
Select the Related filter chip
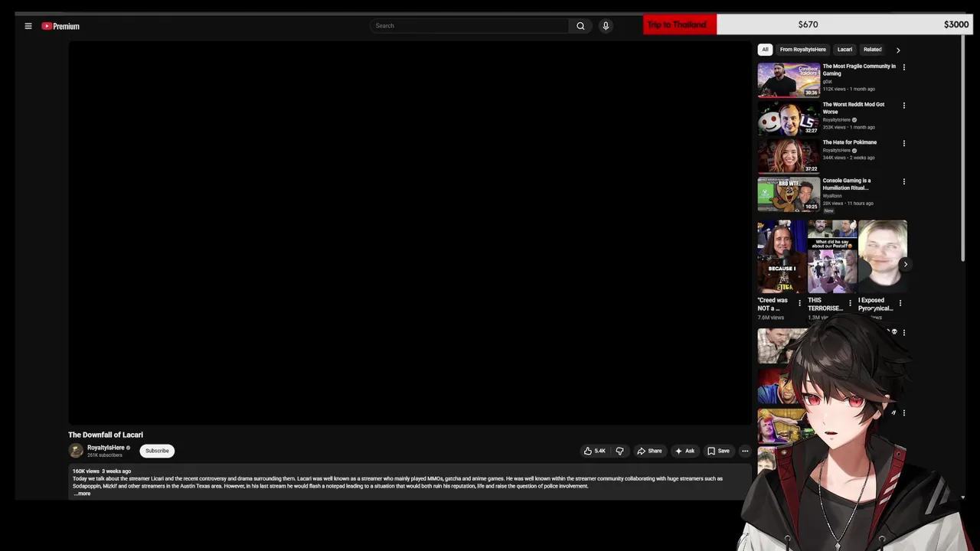(x=872, y=50)
